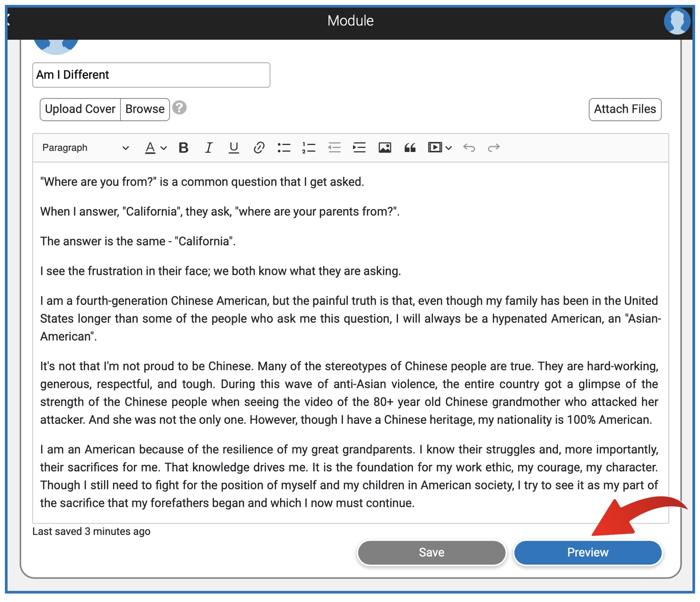The width and height of the screenshot is (700, 602).
Task: Start a numbered list
Action: (x=309, y=148)
